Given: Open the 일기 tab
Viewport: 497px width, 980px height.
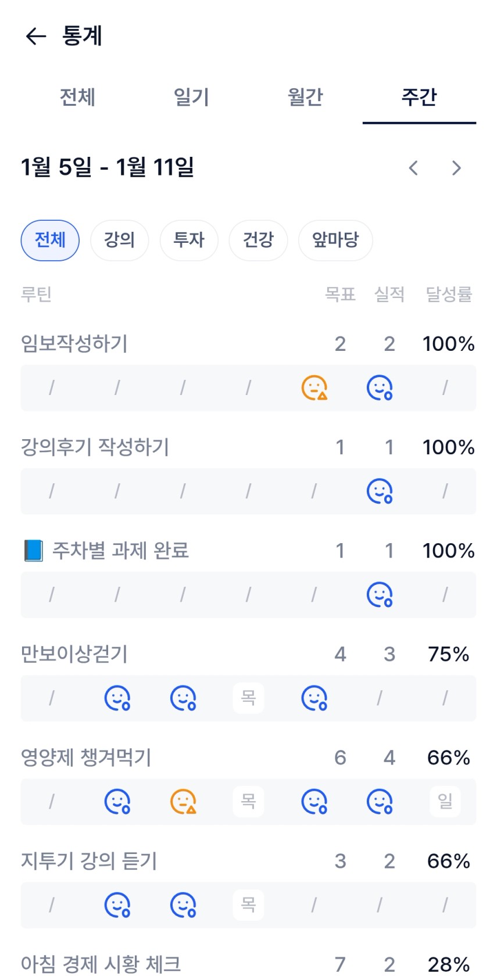Looking at the screenshot, I should click(x=191, y=97).
